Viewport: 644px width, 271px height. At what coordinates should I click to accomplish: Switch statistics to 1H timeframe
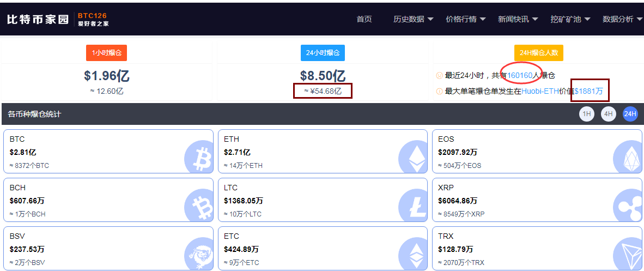(587, 114)
